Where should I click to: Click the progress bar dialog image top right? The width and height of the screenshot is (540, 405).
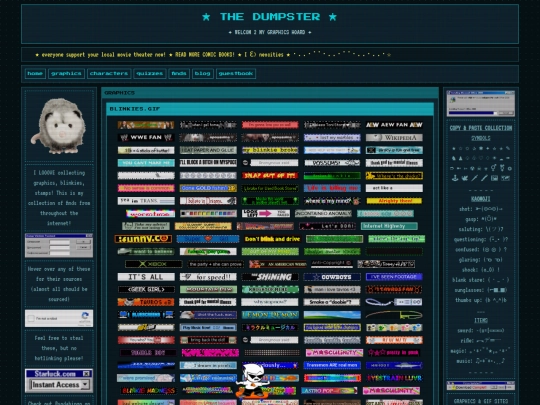tap(481, 103)
